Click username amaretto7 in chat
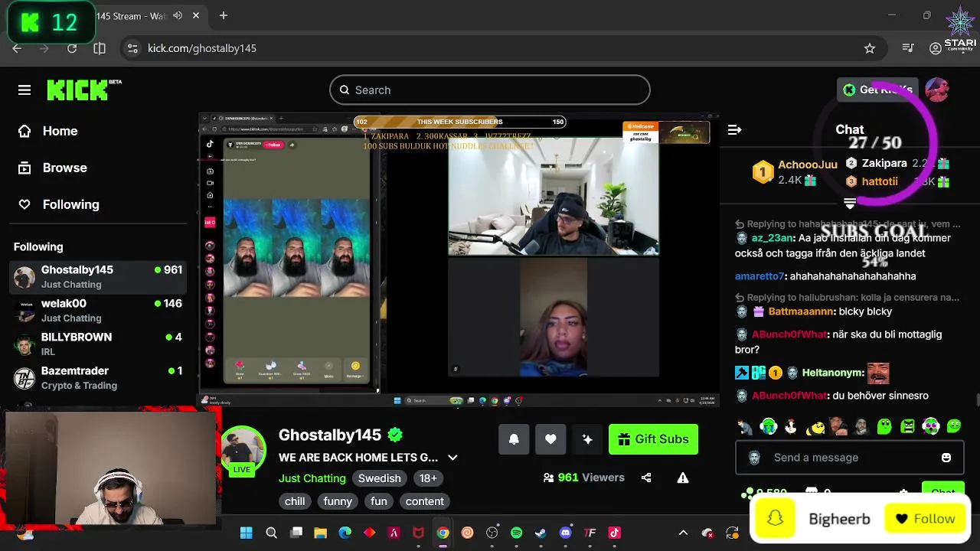This screenshot has height=551, width=980. click(759, 276)
